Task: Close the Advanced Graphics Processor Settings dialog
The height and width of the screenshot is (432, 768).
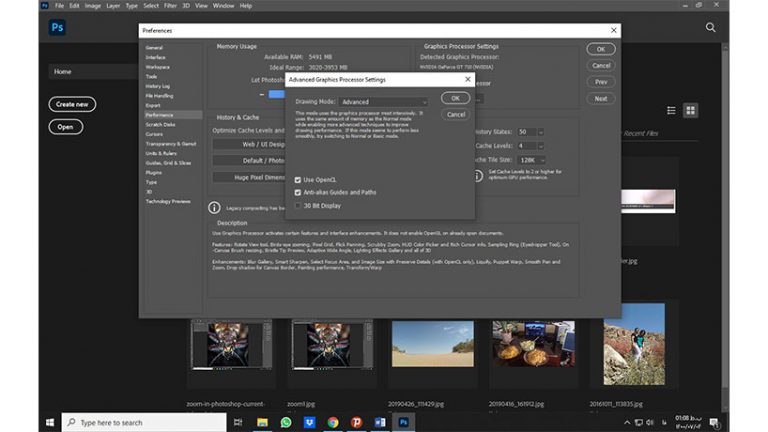Action: (x=468, y=79)
